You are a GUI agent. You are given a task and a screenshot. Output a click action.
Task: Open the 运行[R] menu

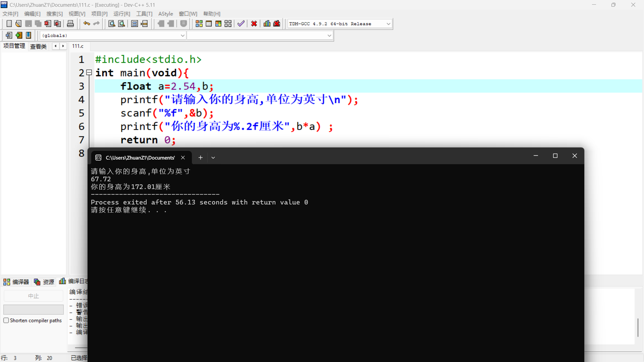coord(121,14)
